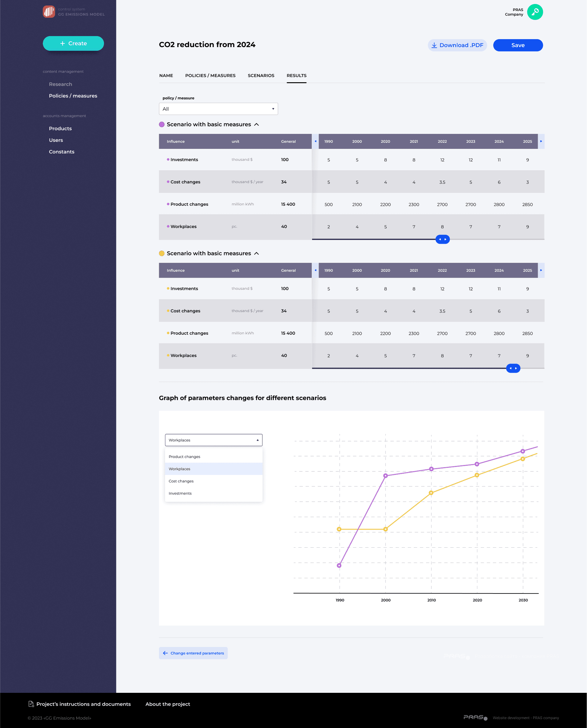The image size is (587, 728).
Task: Click the Download .PDF button
Action: click(x=457, y=45)
